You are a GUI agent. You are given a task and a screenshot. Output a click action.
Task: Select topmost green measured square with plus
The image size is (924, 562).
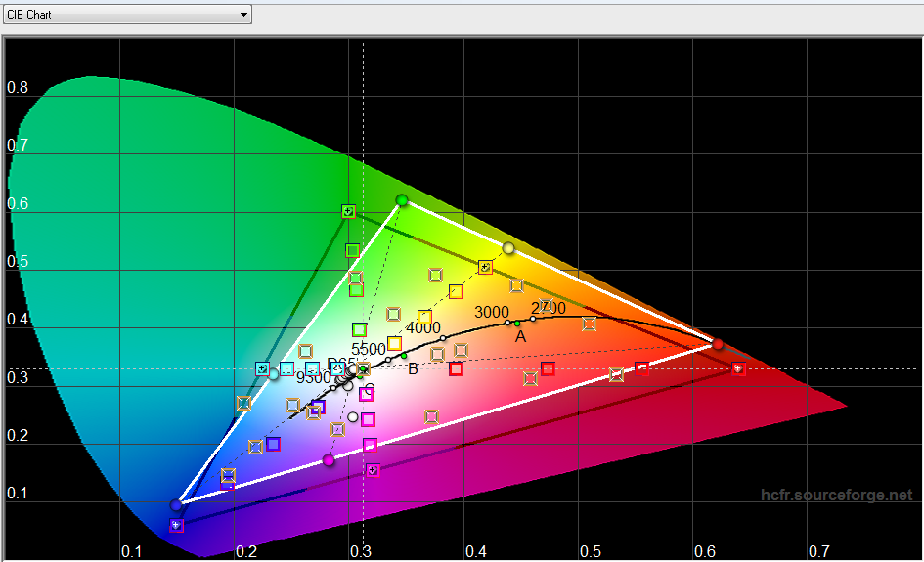[348, 211]
